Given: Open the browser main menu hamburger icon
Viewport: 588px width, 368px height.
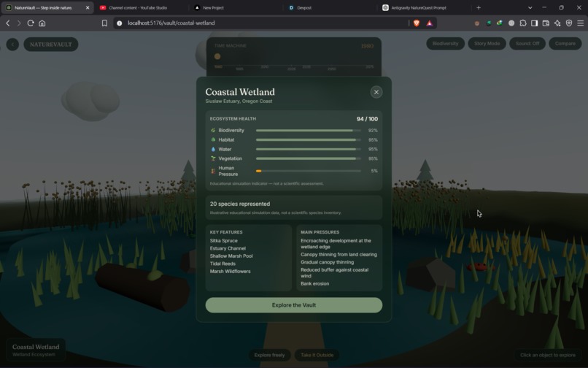Looking at the screenshot, I should 580,23.
